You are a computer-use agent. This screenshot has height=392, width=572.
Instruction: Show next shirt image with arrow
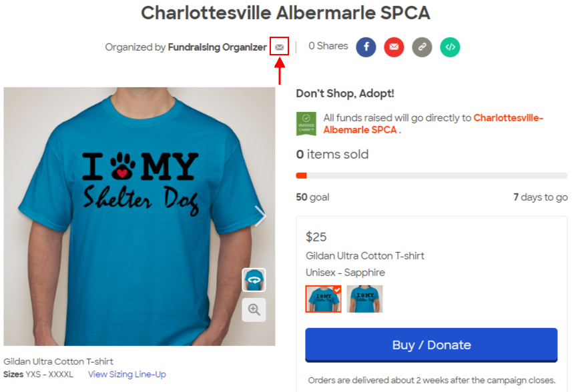(260, 216)
